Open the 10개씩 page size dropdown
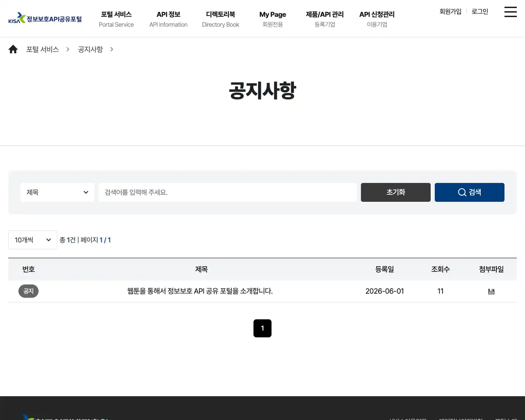 (33, 240)
